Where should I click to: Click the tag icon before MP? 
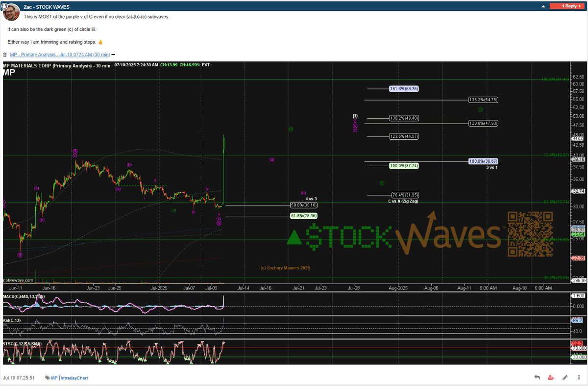pyautogui.click(x=48, y=378)
